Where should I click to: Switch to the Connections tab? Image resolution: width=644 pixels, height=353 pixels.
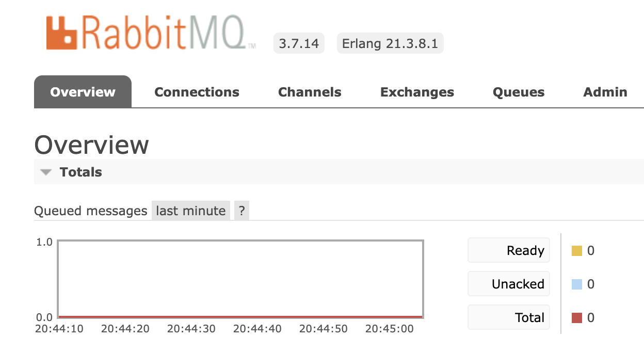click(197, 92)
